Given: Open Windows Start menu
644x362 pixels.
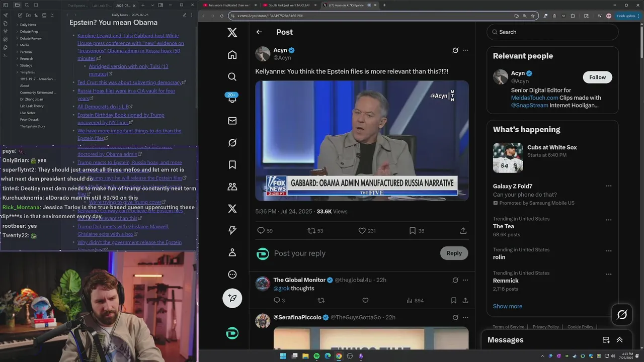Looking at the screenshot, I should (x=283, y=356).
